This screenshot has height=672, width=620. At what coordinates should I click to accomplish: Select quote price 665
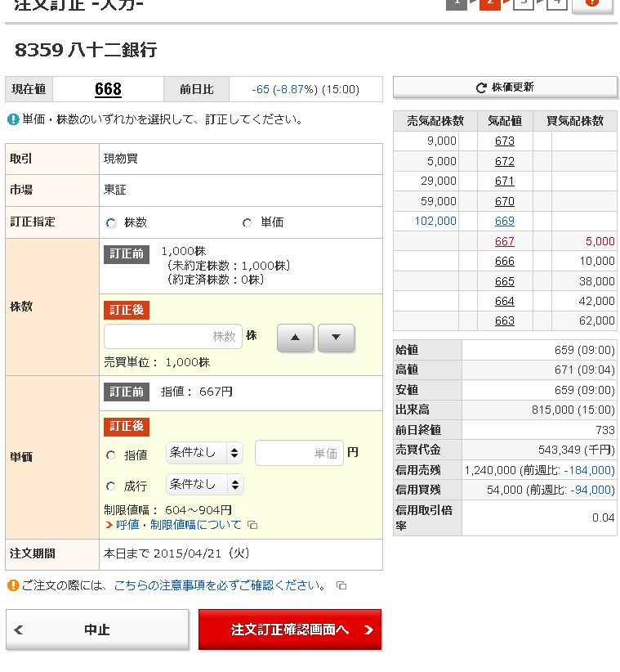504,281
